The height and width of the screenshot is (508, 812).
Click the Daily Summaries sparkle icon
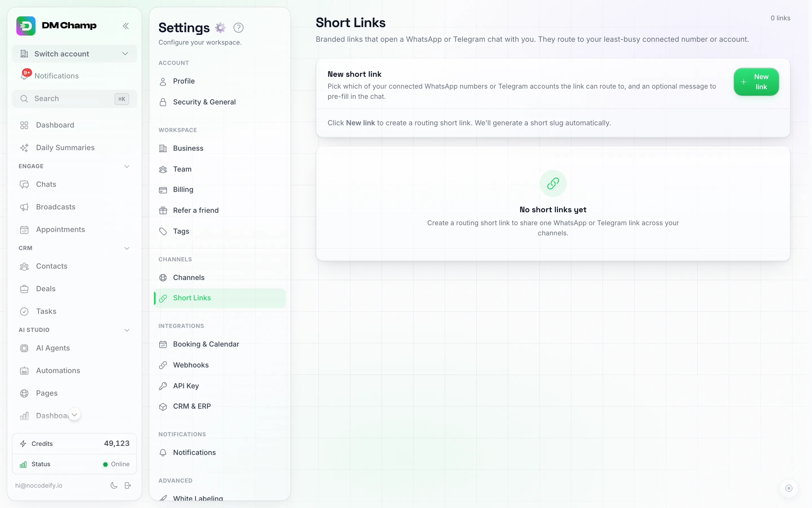[x=24, y=148]
